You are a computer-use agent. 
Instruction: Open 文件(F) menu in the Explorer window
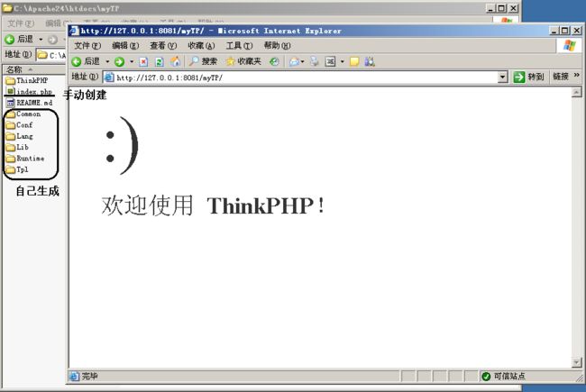coord(21,23)
